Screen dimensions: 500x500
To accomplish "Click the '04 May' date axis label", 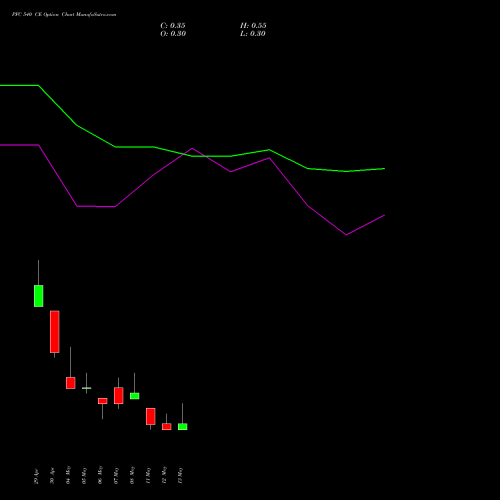I will [68, 475].
